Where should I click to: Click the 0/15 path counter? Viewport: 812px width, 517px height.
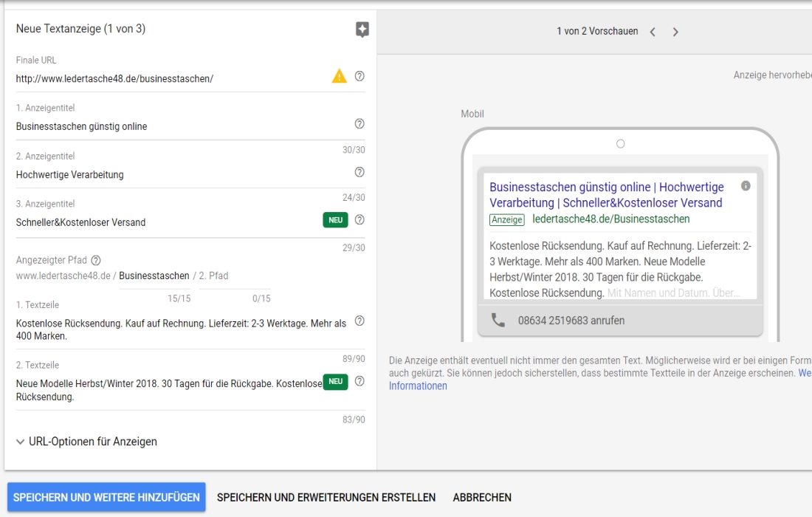click(x=261, y=298)
